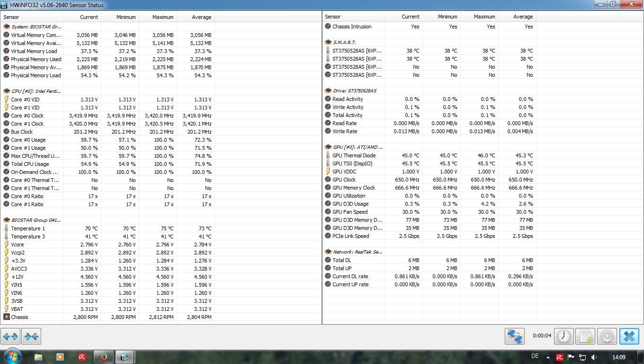Show hidden tray icons arrow

[548, 357]
